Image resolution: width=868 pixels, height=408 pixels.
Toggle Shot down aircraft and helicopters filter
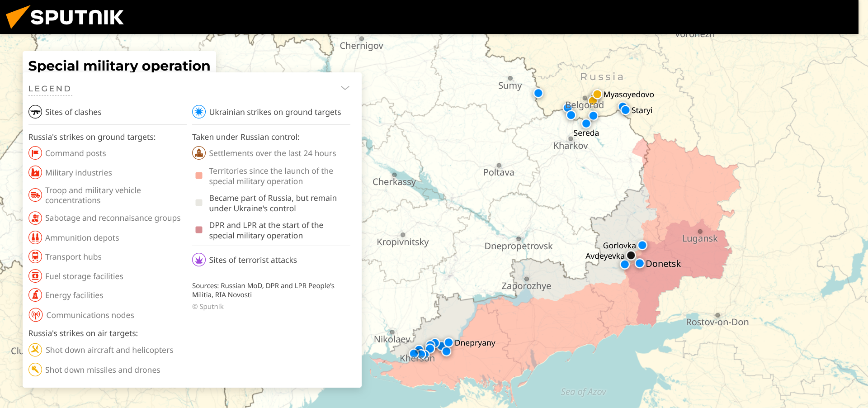pos(35,350)
